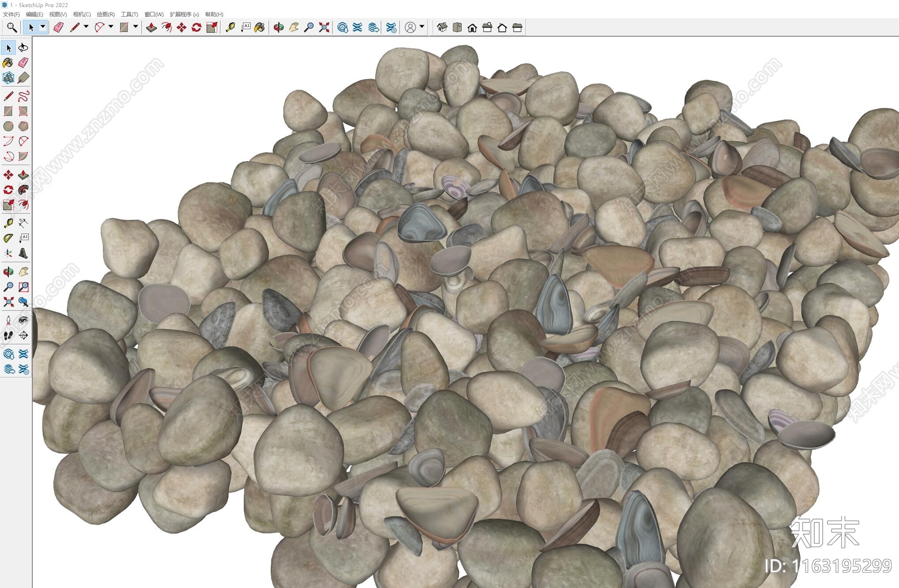Open the Search SketchUp magnifier tool
This screenshot has height=588, width=899.
point(11,27)
